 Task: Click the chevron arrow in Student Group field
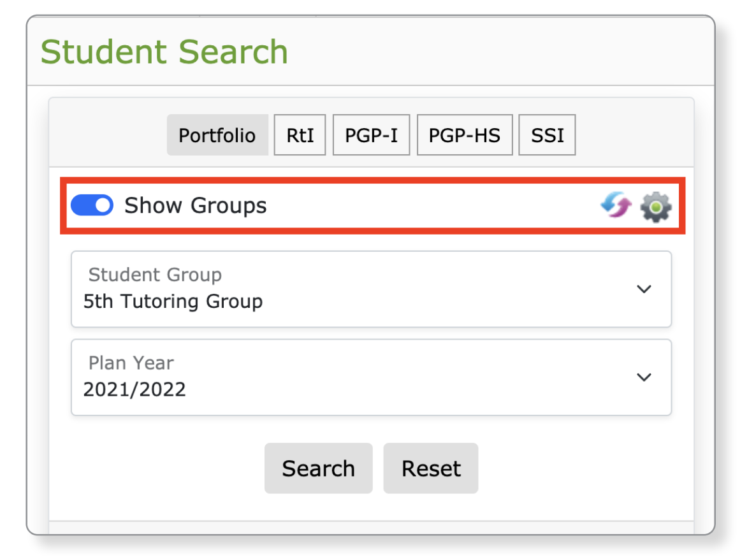644,289
